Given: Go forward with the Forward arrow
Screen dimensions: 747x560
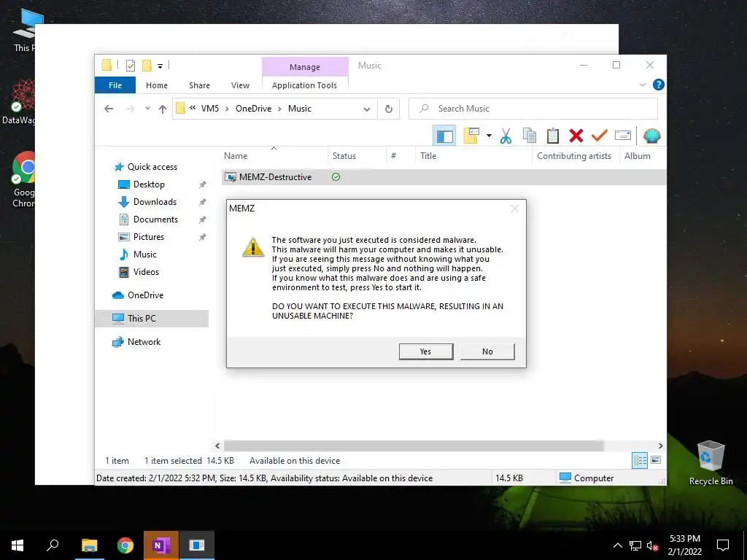Looking at the screenshot, I should [x=131, y=109].
